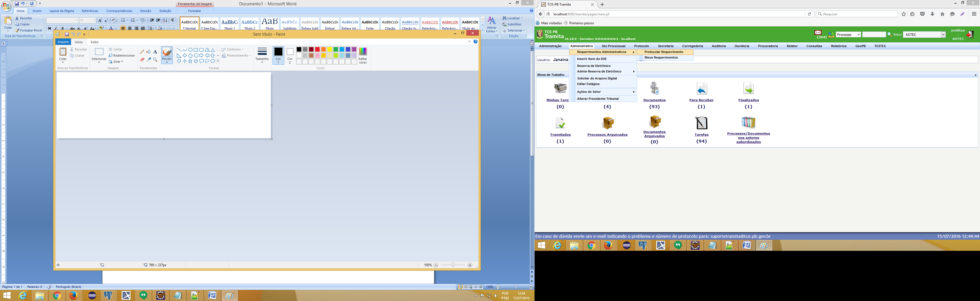Click the Redimensionar button in Paint

(x=122, y=56)
